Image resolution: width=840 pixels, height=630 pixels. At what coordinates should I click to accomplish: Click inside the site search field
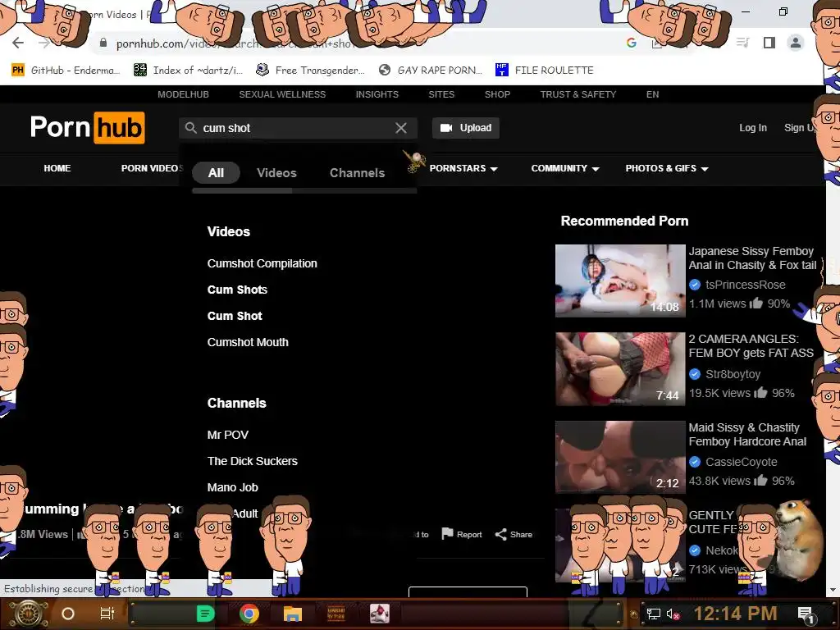[297, 128]
